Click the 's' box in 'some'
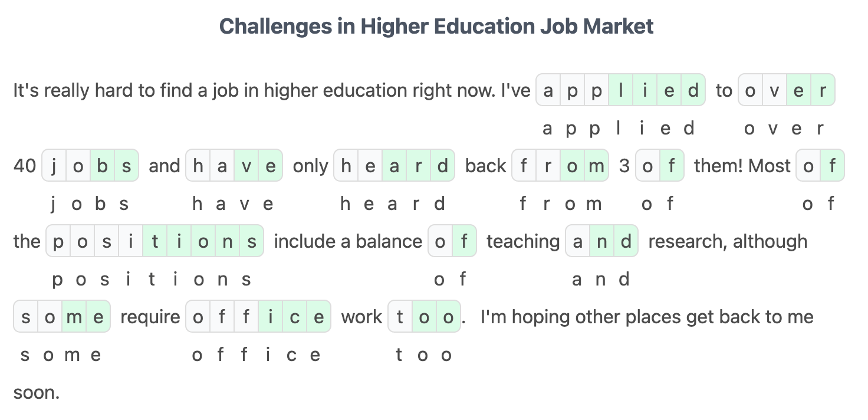This screenshot has width=868, height=420. [x=26, y=317]
